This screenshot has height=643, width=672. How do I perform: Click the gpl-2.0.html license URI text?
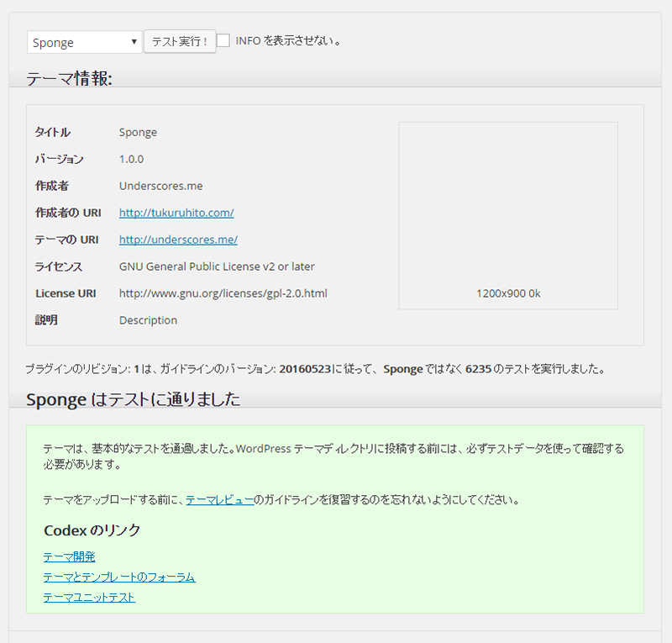pos(223,293)
